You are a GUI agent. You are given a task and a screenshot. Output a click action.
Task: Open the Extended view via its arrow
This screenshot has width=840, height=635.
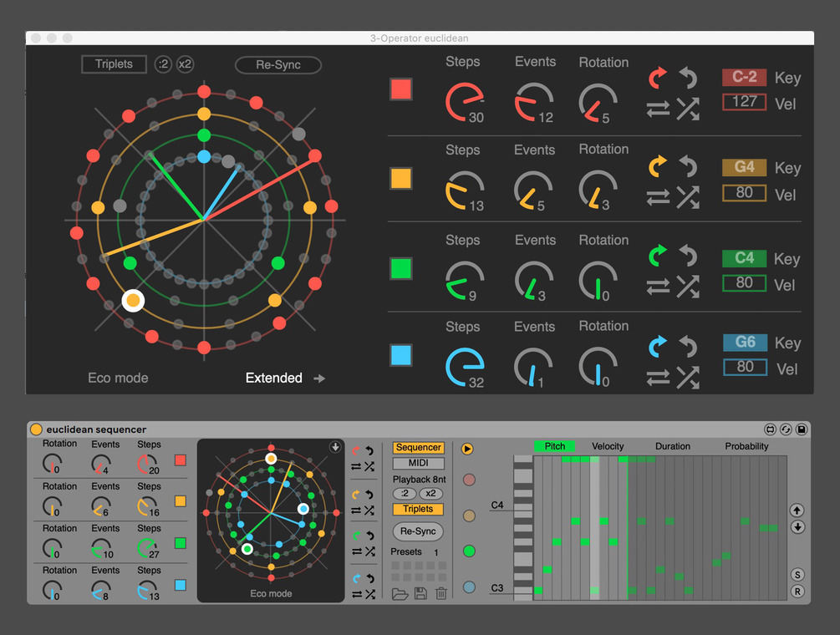(319, 378)
